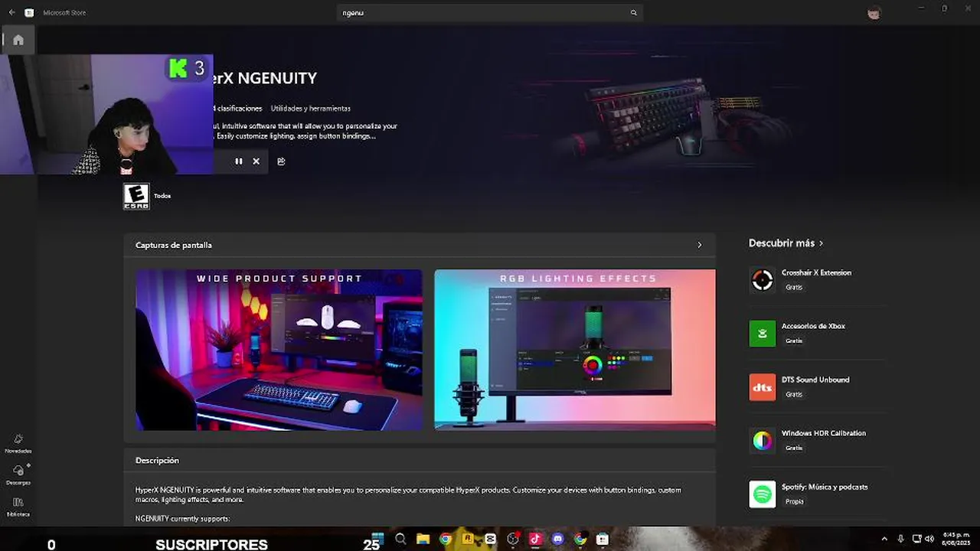Image resolution: width=980 pixels, height=551 pixels.
Task: Open the clasificaciones ratings link
Action: point(238,109)
